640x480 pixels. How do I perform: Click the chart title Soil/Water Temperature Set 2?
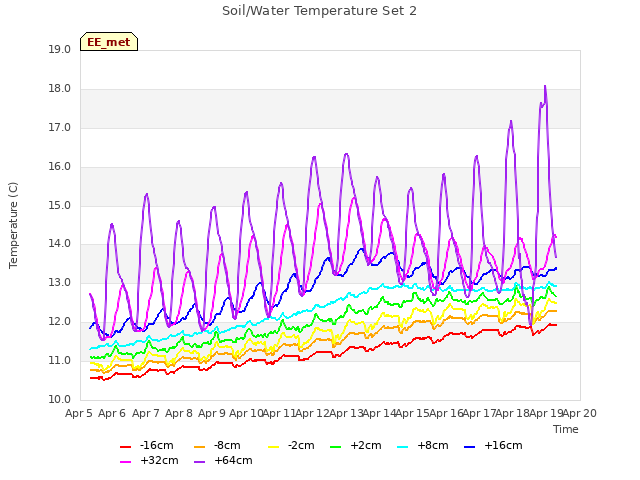(x=319, y=11)
